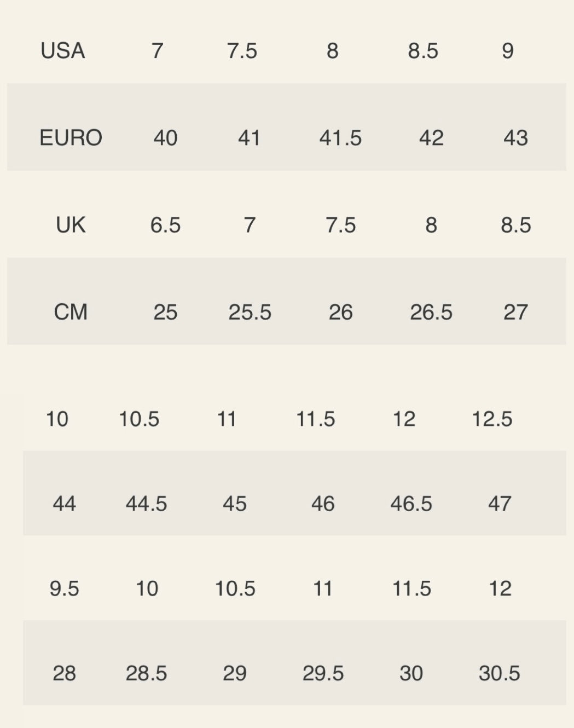
Task: Select the 28.5 length value
Action: 146,673
